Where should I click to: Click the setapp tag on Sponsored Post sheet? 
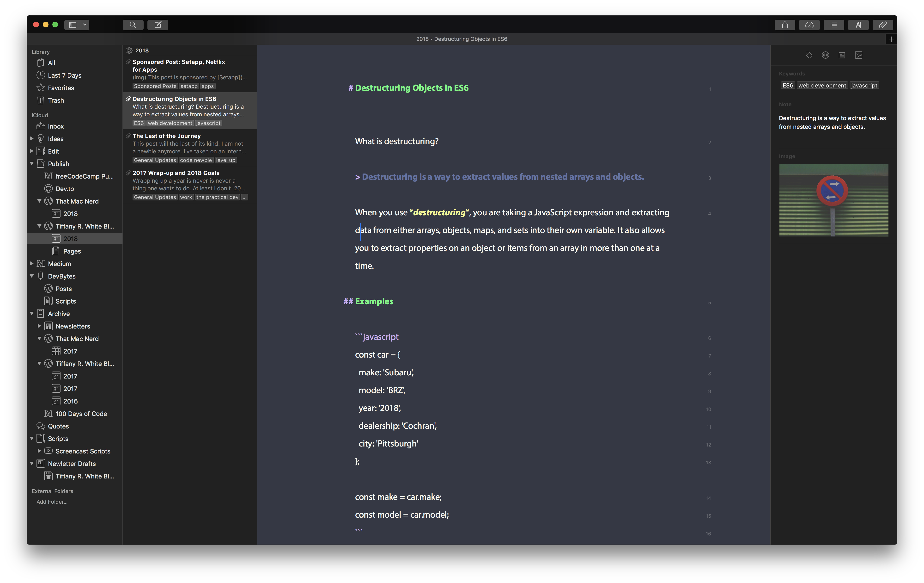tap(189, 87)
